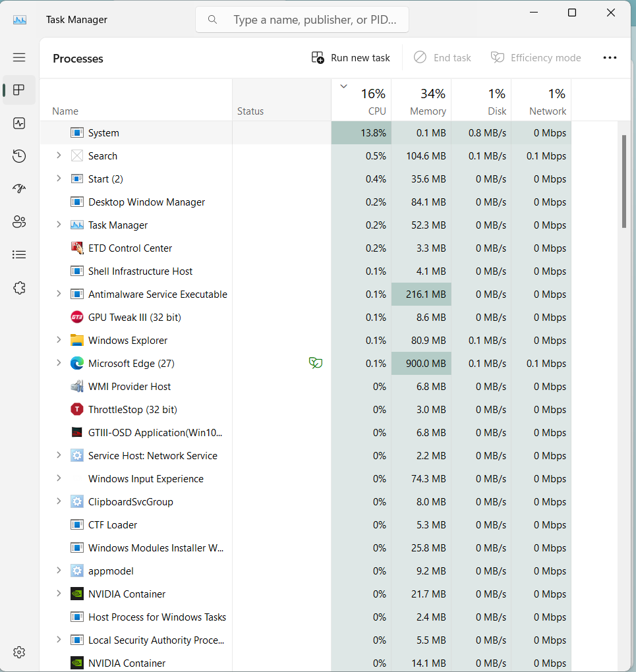This screenshot has width=636, height=672.
Task: Click the WMI Provider Host icon
Action: 76,387
